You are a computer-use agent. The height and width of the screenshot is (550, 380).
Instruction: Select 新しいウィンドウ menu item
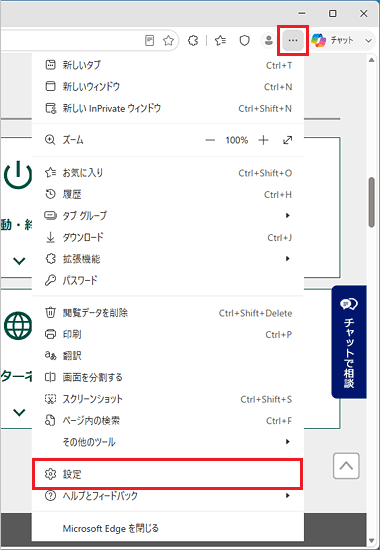click(168, 87)
